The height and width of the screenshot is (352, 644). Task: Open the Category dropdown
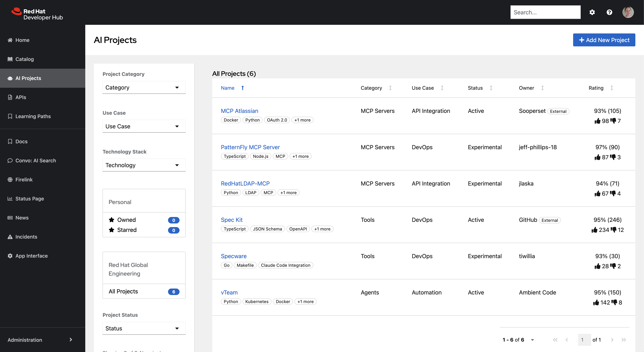click(x=144, y=87)
